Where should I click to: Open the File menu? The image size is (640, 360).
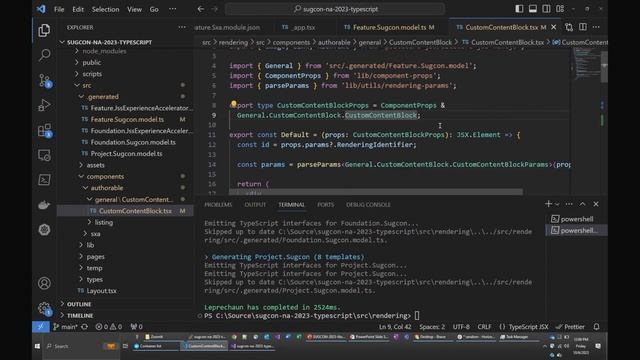59,9
